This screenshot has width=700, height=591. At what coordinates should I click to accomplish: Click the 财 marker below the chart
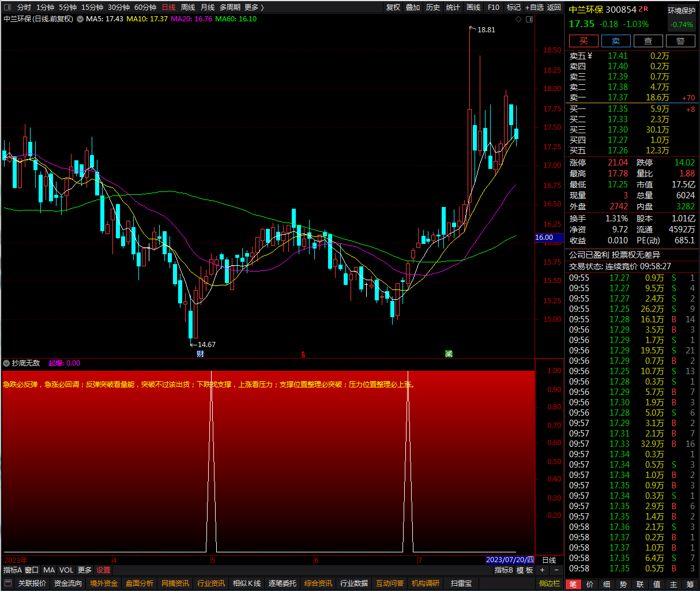200,354
